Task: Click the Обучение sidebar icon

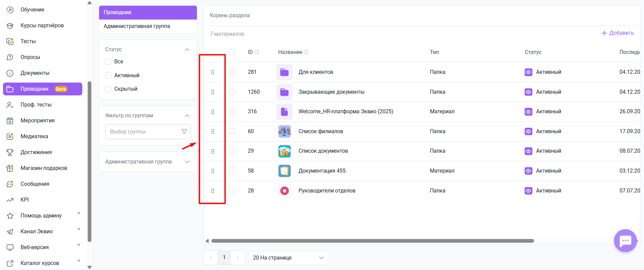Action: point(10,10)
